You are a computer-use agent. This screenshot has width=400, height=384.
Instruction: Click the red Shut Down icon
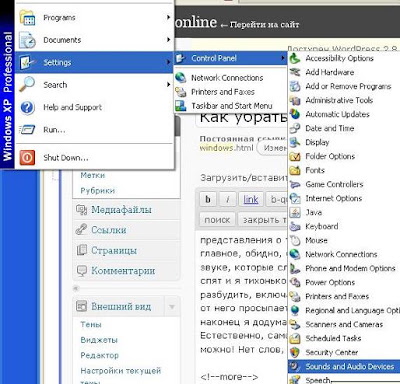coord(27,158)
